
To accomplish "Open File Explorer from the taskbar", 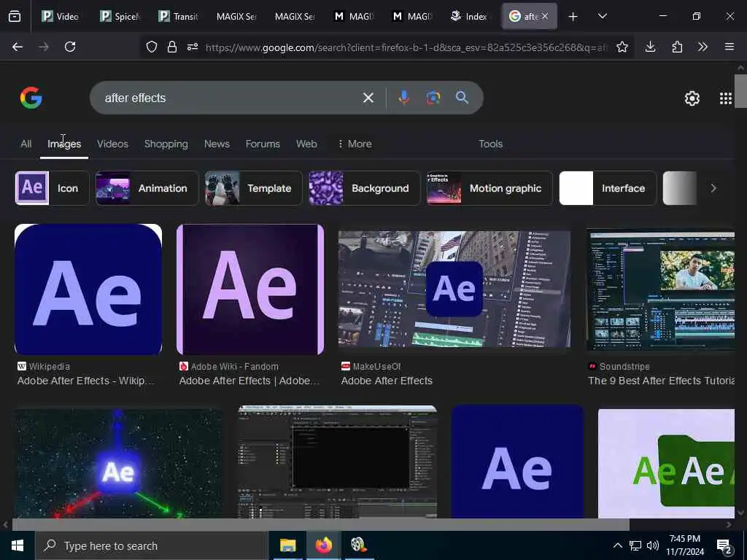I will tap(287, 545).
